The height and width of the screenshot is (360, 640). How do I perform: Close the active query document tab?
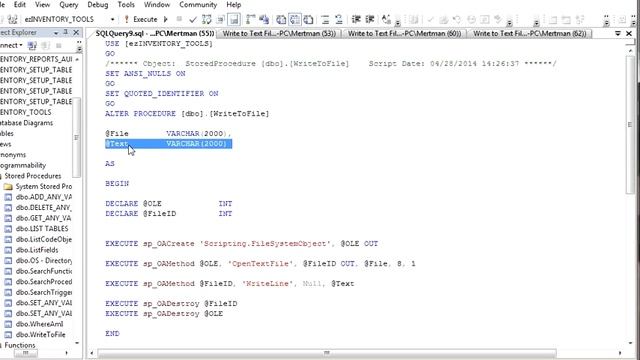(629, 33)
